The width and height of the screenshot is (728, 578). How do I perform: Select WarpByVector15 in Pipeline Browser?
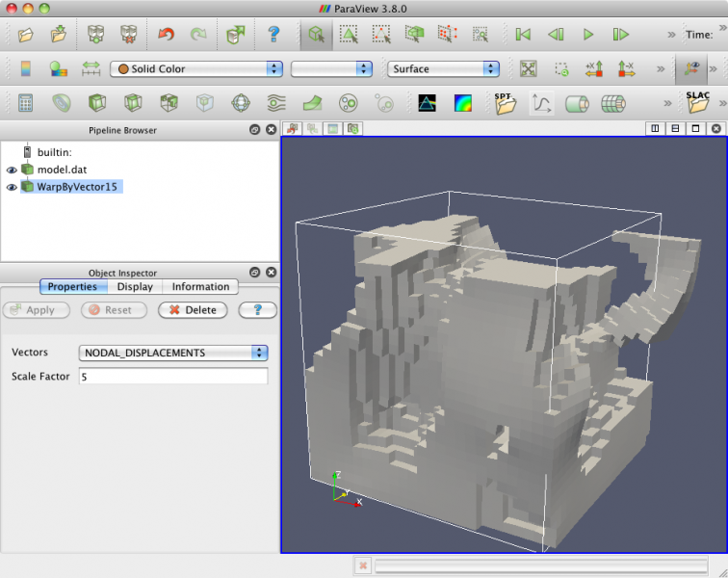pyautogui.click(x=77, y=187)
